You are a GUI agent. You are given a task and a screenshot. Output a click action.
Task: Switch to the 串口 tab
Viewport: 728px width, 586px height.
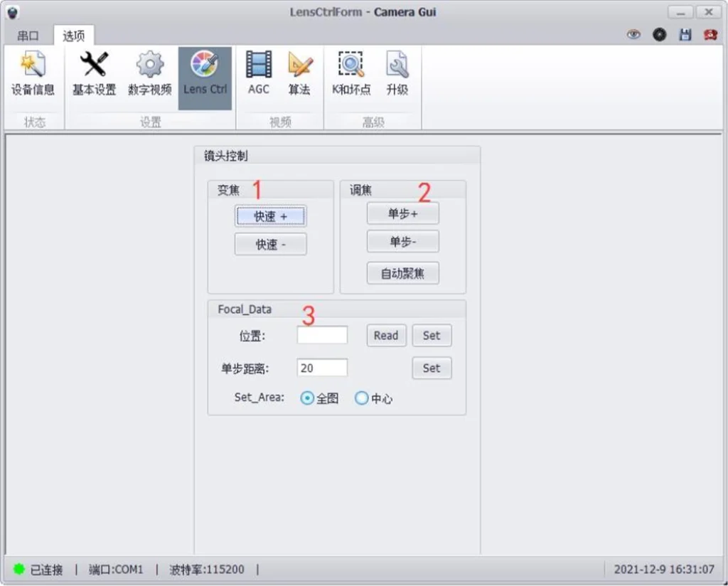tap(28, 36)
